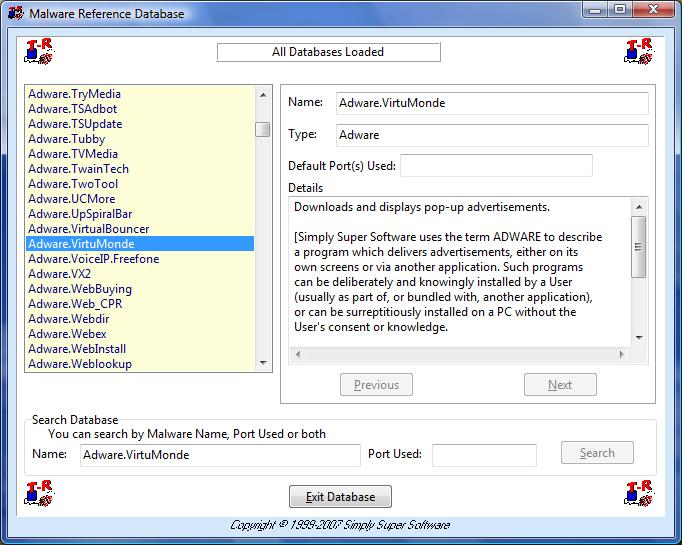Click the Previous button

pos(376,385)
